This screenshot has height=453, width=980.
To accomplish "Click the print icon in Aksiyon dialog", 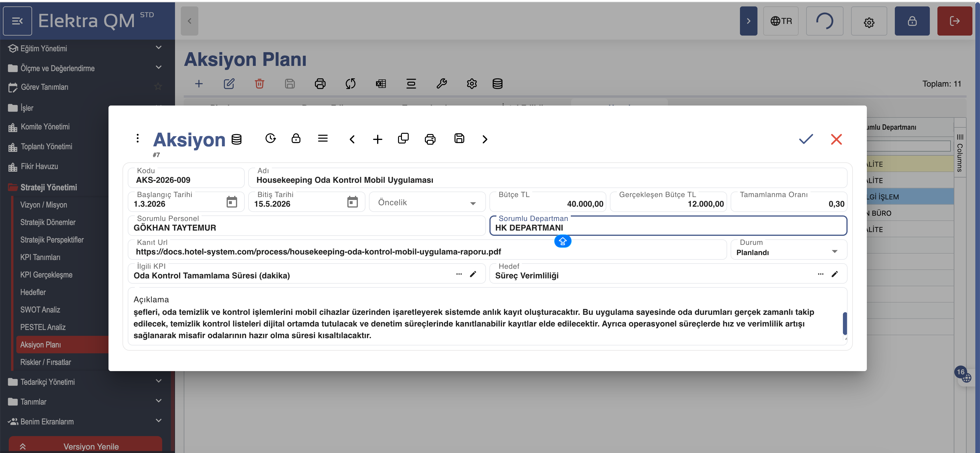I will tap(430, 139).
